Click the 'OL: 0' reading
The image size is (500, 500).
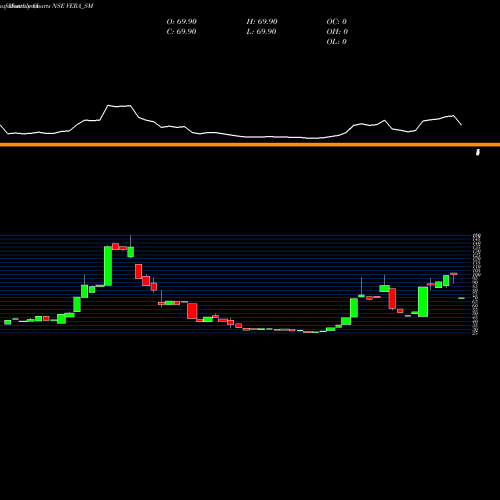point(336,42)
